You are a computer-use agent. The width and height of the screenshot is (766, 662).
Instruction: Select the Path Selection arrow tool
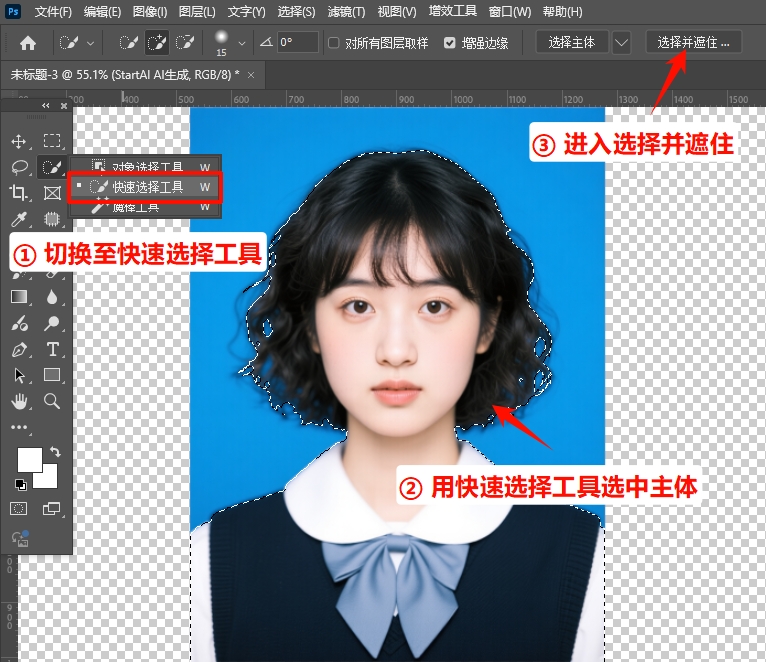19,375
